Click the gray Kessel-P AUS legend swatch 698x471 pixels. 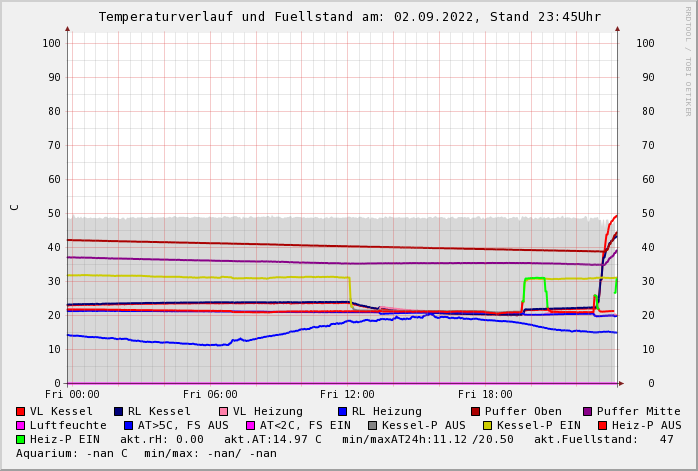(x=372, y=425)
